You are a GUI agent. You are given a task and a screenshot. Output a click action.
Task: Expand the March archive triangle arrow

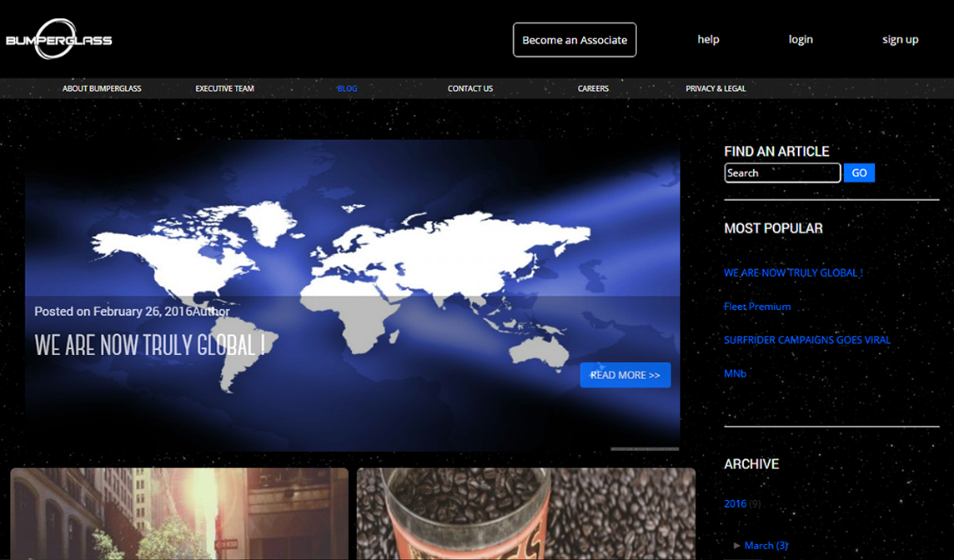click(x=736, y=545)
